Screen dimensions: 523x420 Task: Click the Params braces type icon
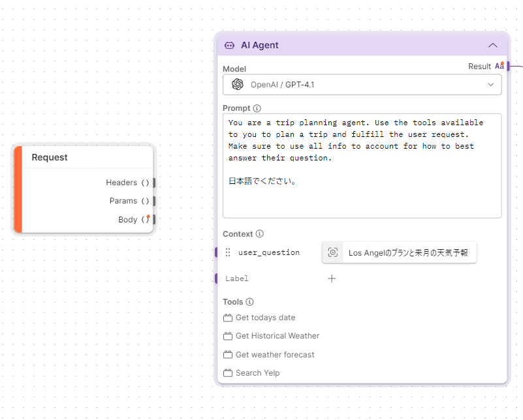[145, 201]
